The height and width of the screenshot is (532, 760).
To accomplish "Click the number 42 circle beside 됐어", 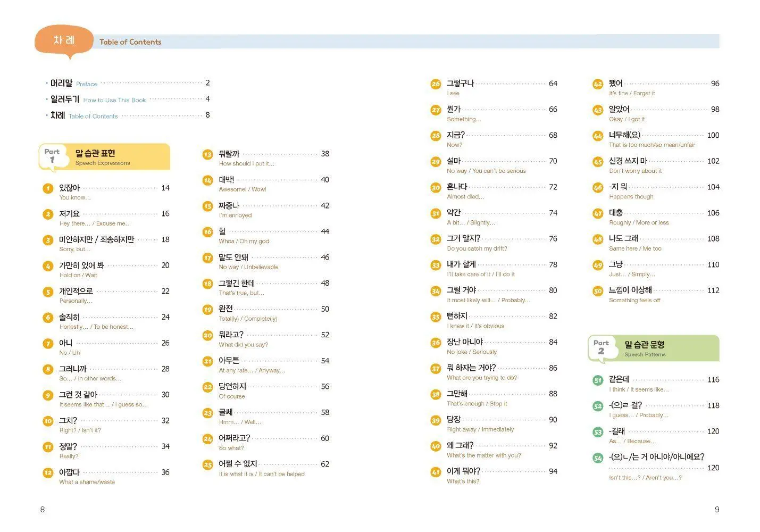I will coord(598,84).
